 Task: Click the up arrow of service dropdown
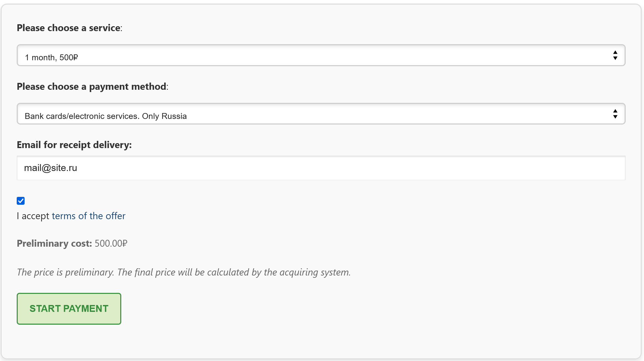tap(615, 52)
